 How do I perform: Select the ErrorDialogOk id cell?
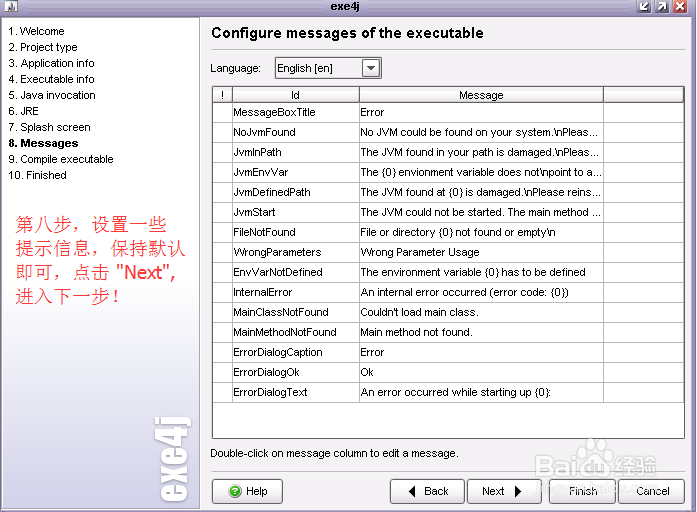tap(296, 372)
